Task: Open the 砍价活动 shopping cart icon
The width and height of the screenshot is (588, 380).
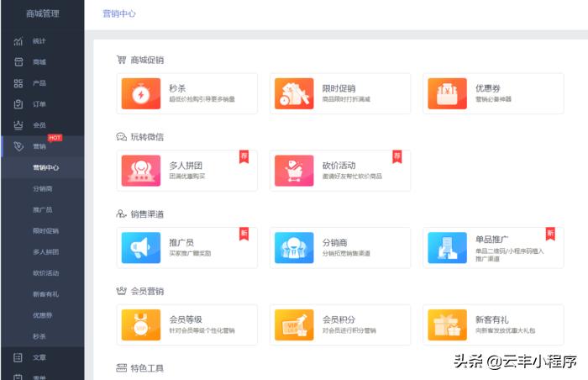Action: click(x=294, y=171)
